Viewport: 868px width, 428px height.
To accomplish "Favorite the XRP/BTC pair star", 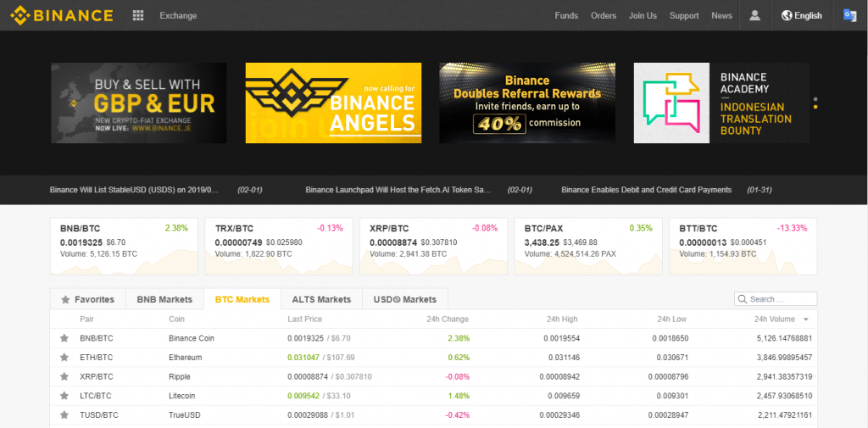I will click(x=64, y=376).
